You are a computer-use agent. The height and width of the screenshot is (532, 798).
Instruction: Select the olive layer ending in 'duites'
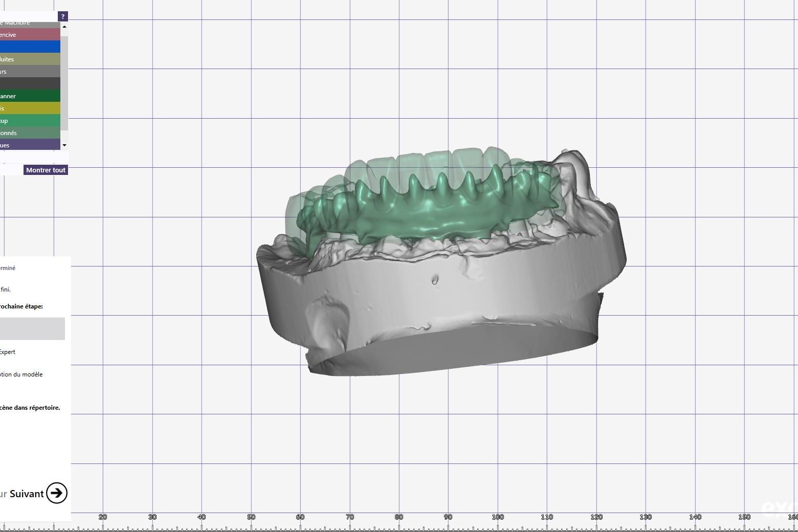(30, 59)
